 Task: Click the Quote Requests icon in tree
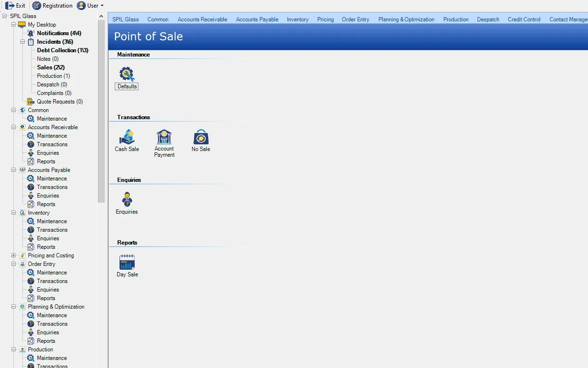(31, 102)
